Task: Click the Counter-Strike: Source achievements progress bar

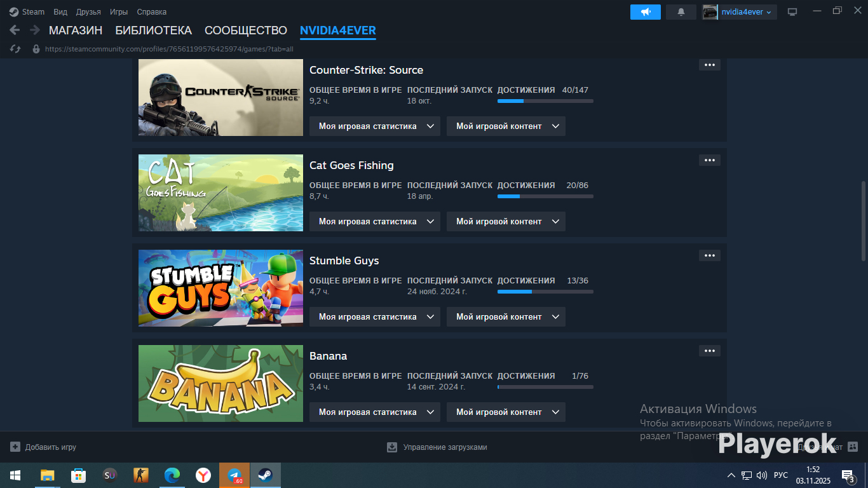Action: point(545,101)
